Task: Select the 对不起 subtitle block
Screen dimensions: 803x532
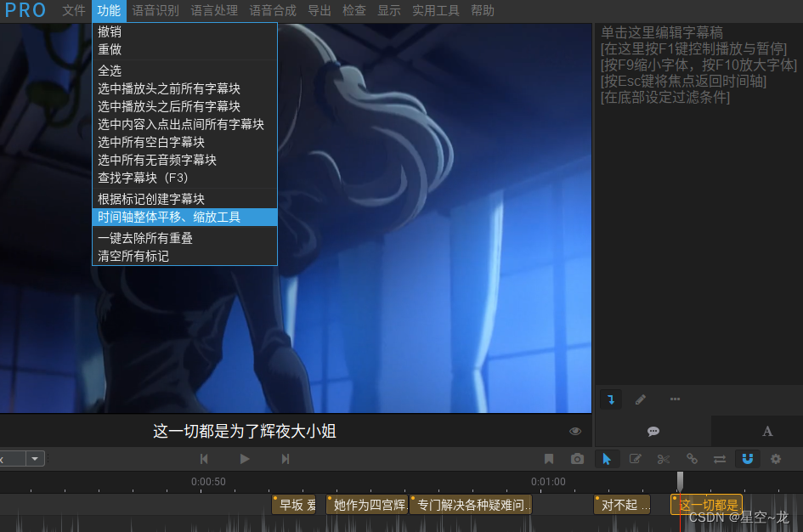Action: [622, 505]
